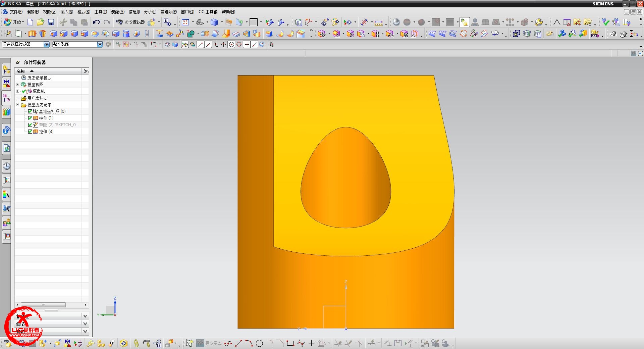Uncheck the 拉伸 (1) extrude checkbox

click(30, 118)
